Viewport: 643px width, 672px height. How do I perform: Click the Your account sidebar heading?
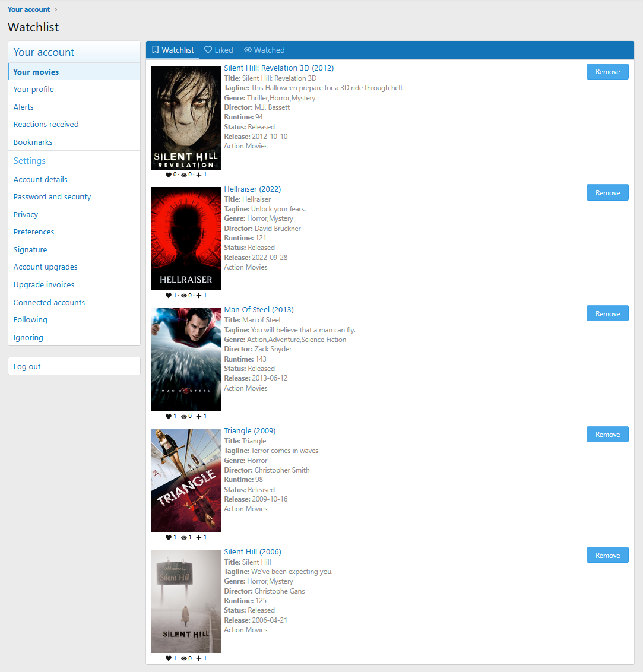44,52
